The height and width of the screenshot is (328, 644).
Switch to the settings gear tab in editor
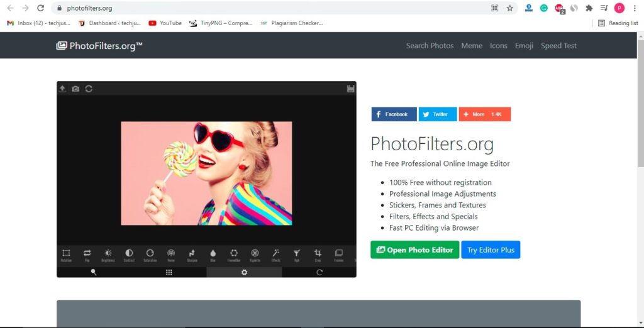244,272
